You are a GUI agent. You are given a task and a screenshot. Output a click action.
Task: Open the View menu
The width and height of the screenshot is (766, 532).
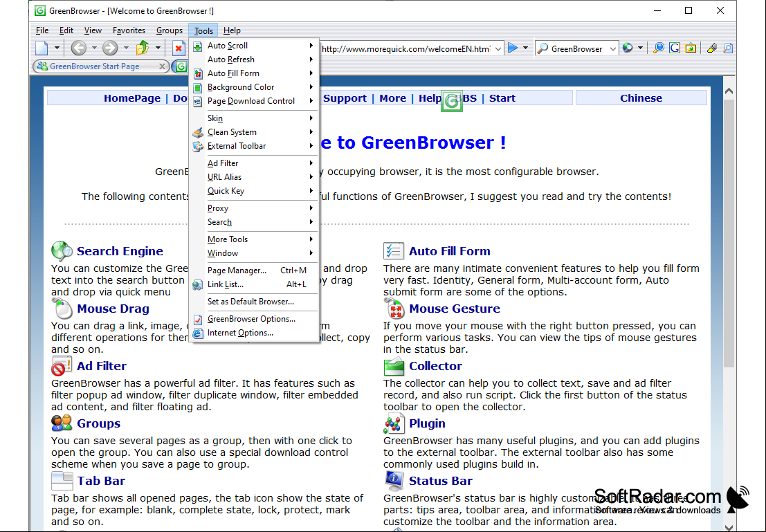tap(93, 30)
